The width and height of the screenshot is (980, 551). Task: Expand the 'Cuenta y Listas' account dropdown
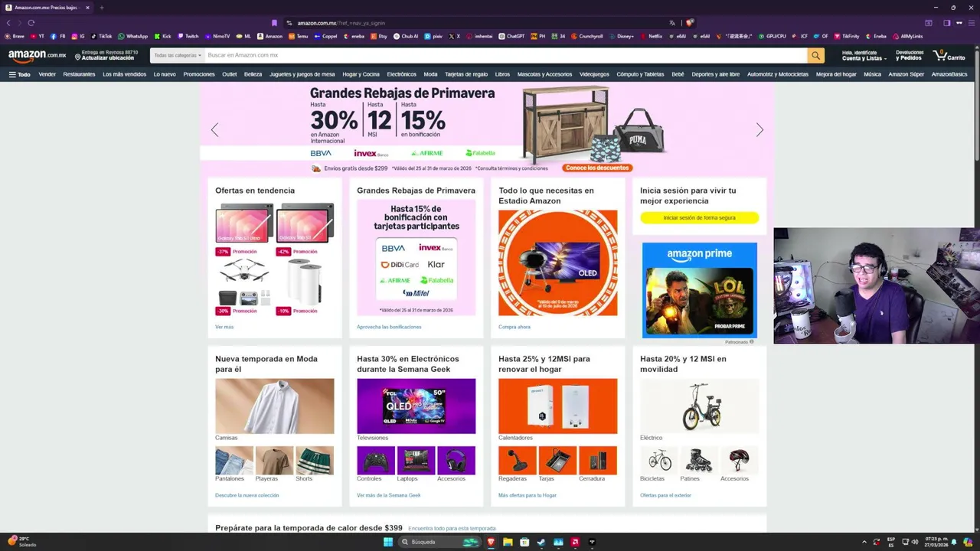[864, 56]
